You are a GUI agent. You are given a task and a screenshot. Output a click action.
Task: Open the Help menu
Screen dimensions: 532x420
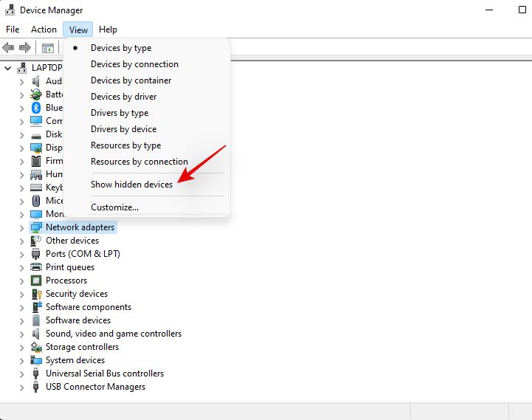click(108, 30)
